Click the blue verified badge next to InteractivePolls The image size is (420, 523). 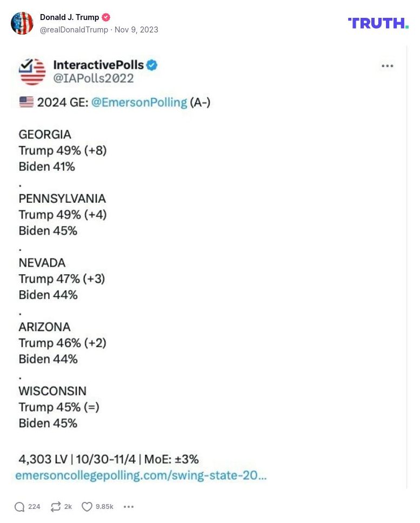tap(152, 65)
